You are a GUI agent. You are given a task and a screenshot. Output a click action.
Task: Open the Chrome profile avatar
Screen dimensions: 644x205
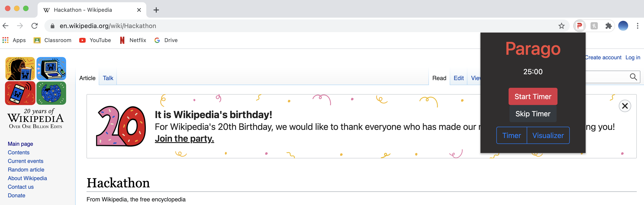point(623,26)
